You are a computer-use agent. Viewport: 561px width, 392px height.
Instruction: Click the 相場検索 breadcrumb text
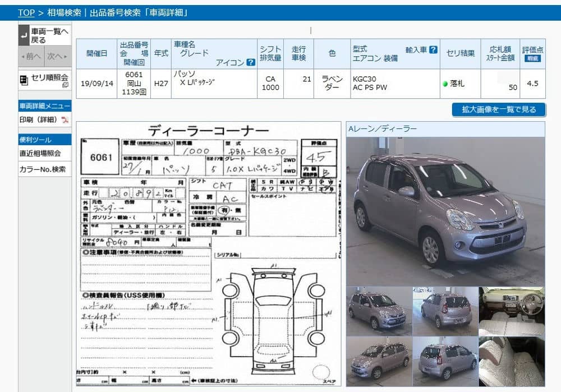point(64,13)
